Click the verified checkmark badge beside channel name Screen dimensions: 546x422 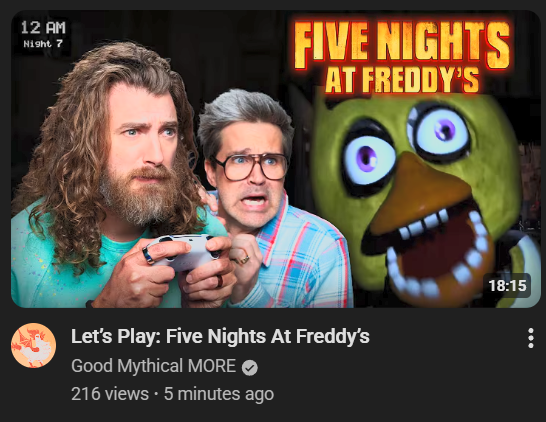point(250,368)
